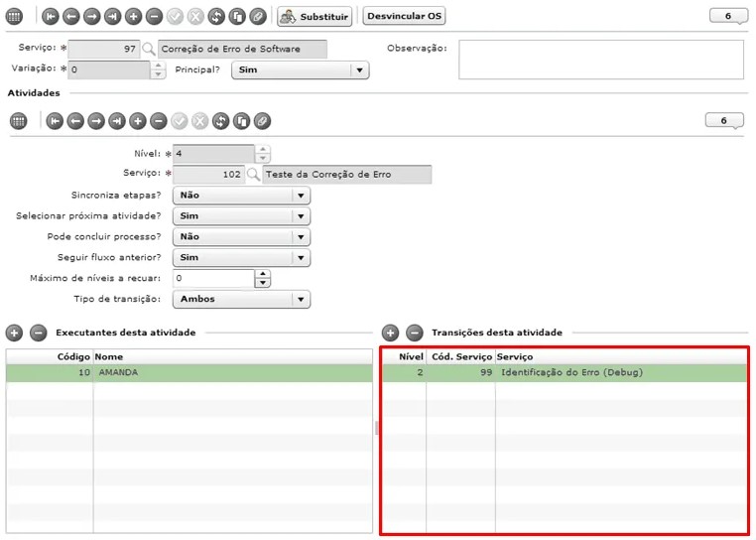The height and width of the screenshot is (540, 756).
Task: Open service lookup magnifier beside code 97
Action: point(149,49)
